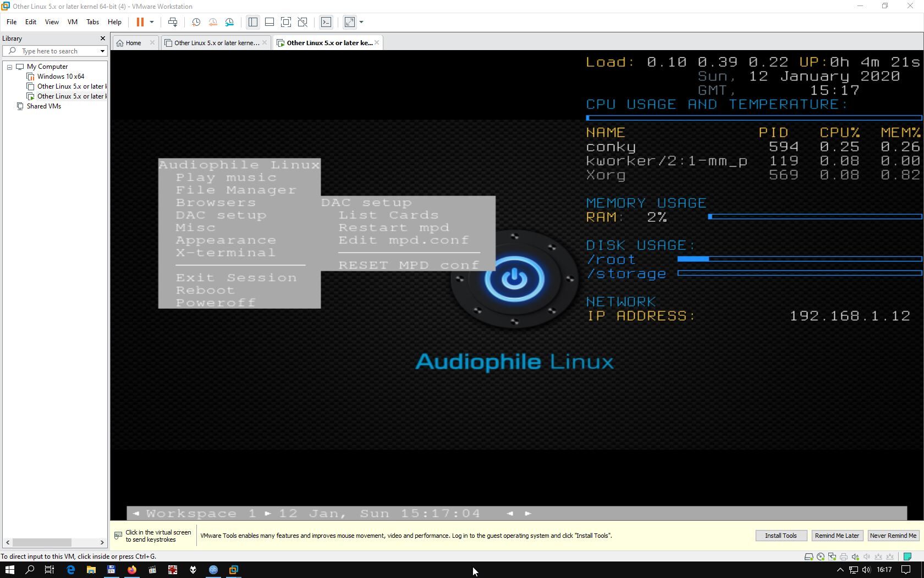Click the printer device status icon

point(844,557)
